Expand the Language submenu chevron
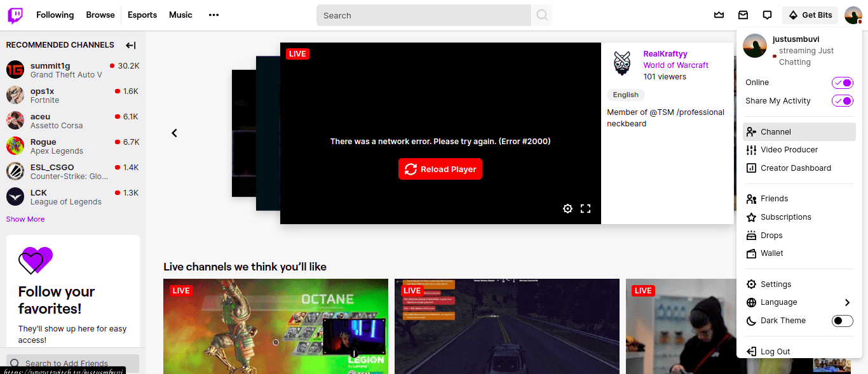 pos(847,302)
